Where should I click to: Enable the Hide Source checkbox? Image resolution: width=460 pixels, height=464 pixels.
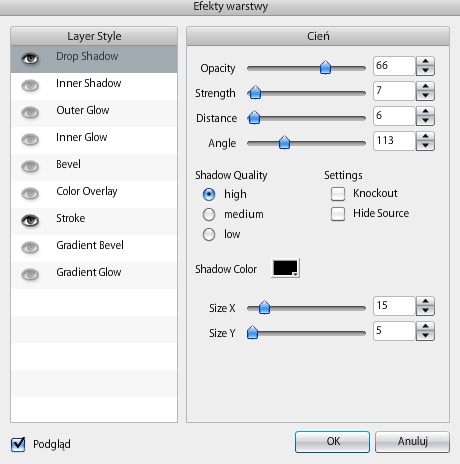(x=338, y=214)
